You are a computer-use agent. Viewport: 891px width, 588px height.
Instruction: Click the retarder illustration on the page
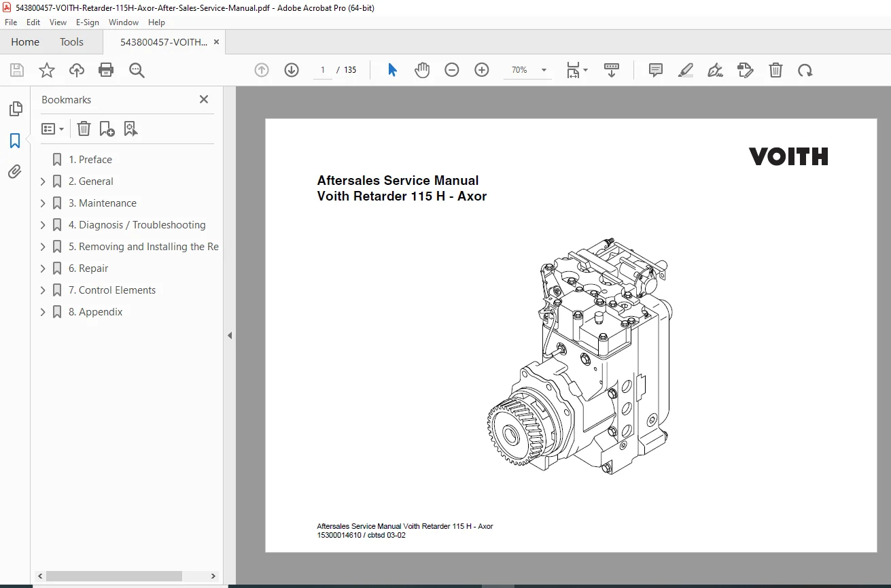[x=580, y=358]
